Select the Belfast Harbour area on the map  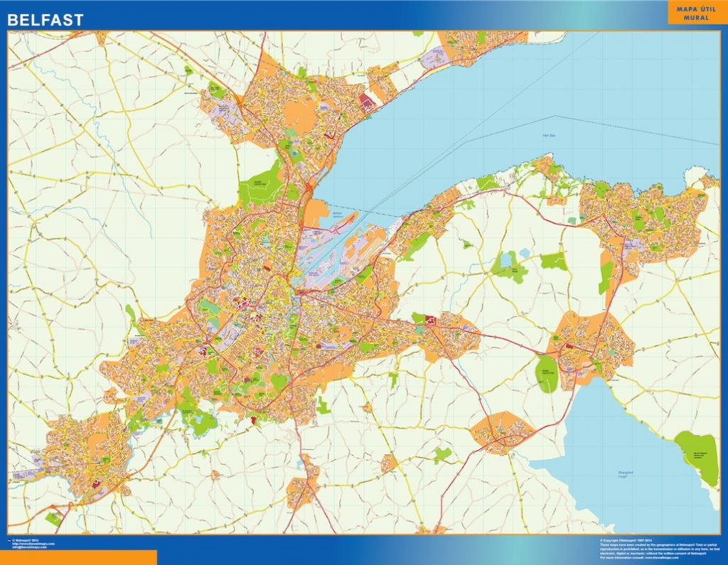[337, 213]
